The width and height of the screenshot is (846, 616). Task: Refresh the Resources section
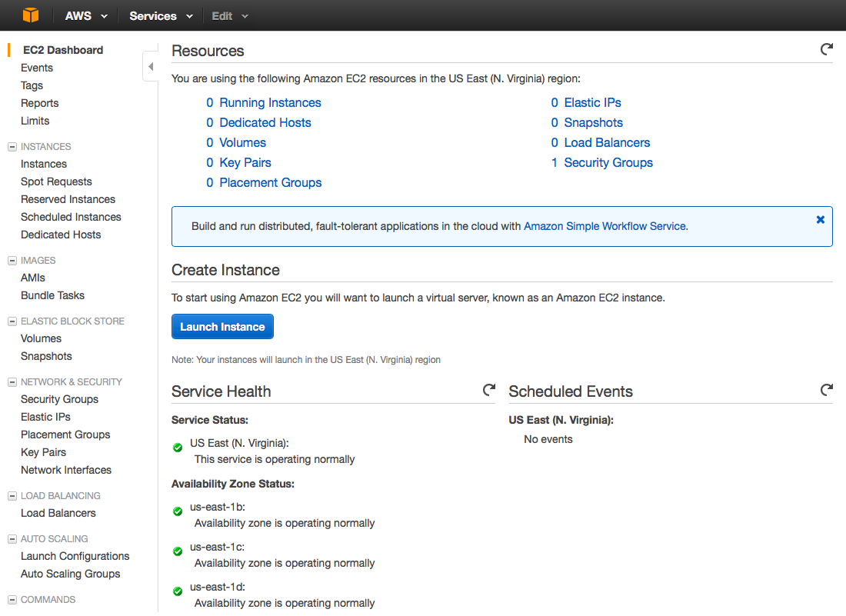pos(826,50)
